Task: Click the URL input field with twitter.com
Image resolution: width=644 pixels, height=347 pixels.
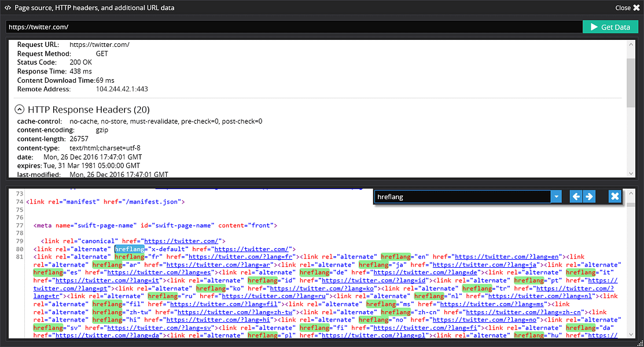Action: point(294,27)
